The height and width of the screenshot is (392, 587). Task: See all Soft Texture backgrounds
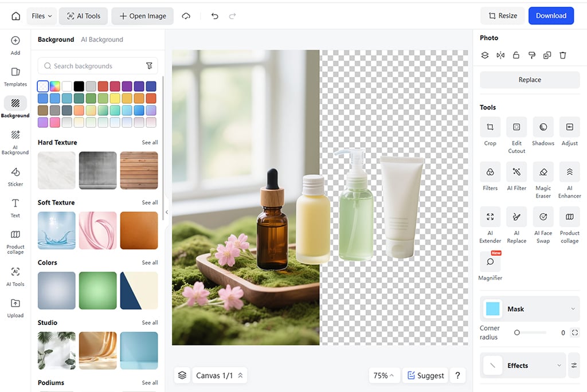(150, 202)
